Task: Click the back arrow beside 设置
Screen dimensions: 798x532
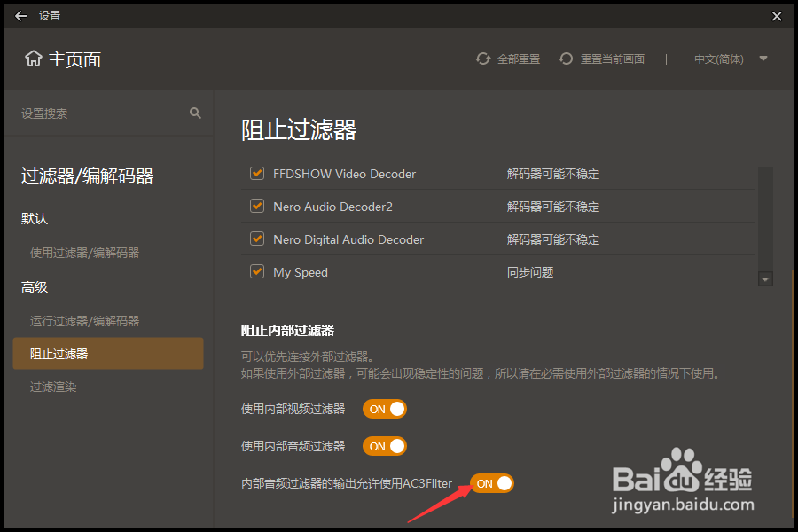Action: pyautogui.click(x=20, y=15)
